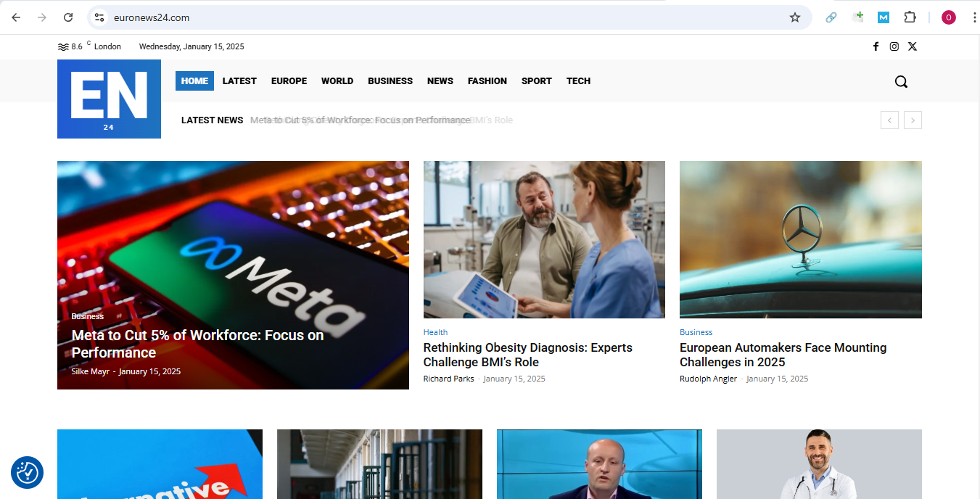Open author Silke Mayr
980x499 pixels.
pos(90,371)
